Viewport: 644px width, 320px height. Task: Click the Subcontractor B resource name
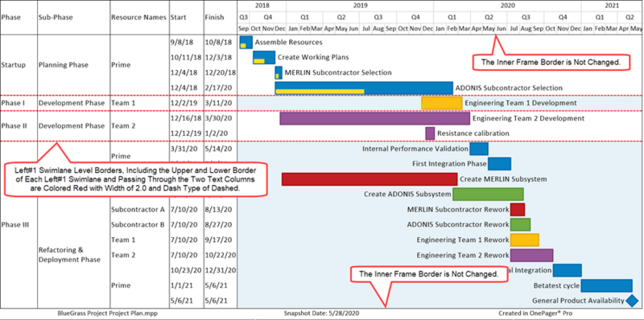pos(138,225)
